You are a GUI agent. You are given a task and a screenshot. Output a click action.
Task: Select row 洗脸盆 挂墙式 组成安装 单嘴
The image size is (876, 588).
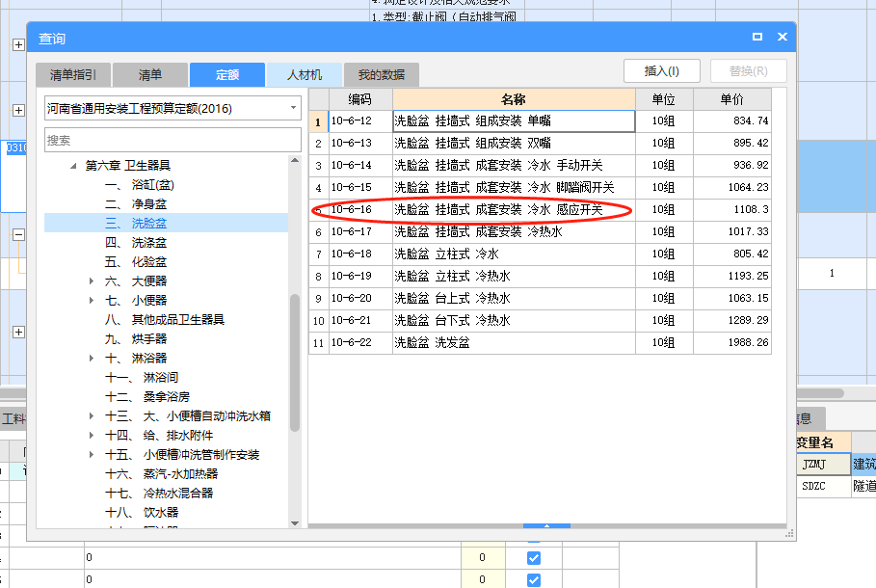[x=540, y=121]
